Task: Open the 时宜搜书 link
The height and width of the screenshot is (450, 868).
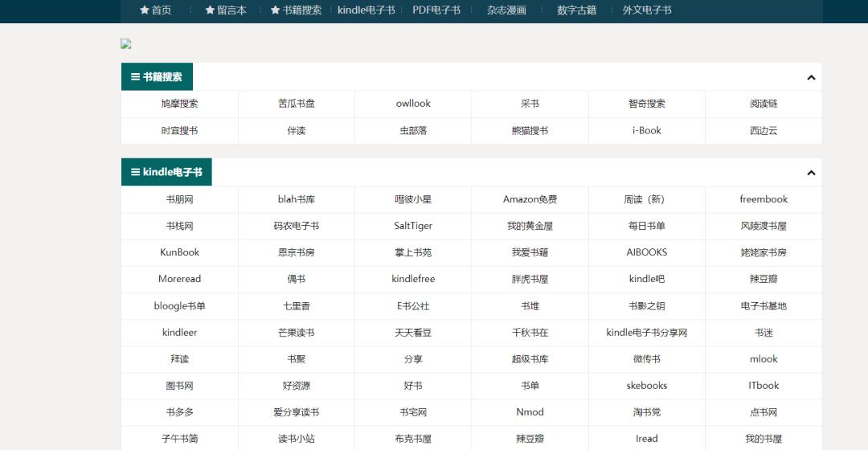Action: point(179,131)
